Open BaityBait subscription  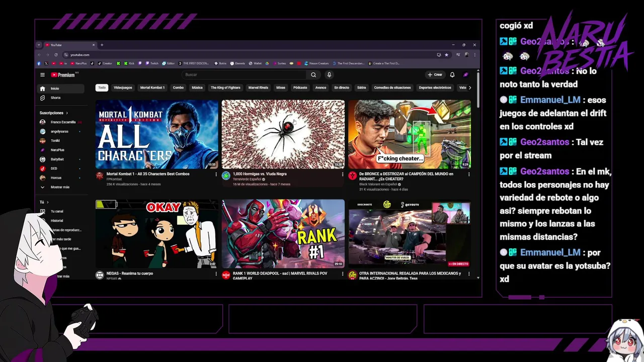62,159
